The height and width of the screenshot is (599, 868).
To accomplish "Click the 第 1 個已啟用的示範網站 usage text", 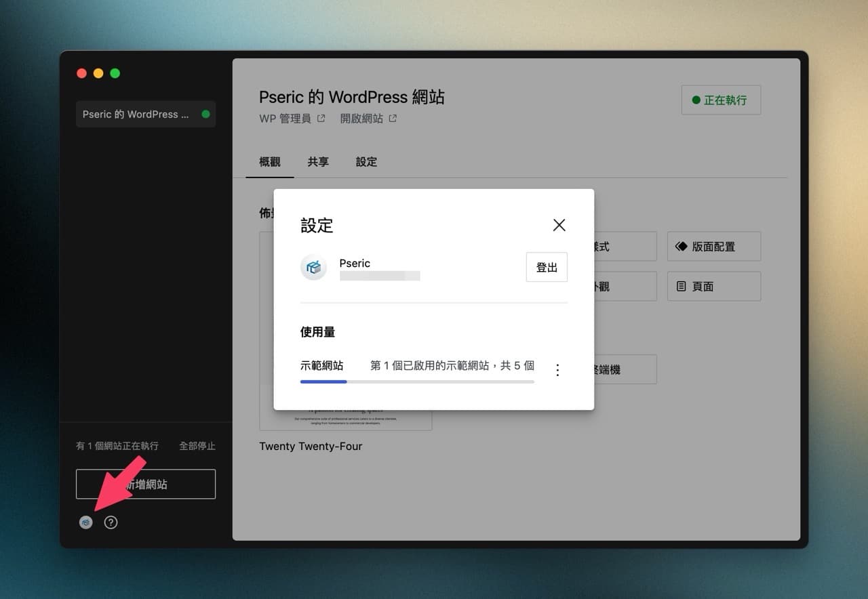I will [x=452, y=365].
